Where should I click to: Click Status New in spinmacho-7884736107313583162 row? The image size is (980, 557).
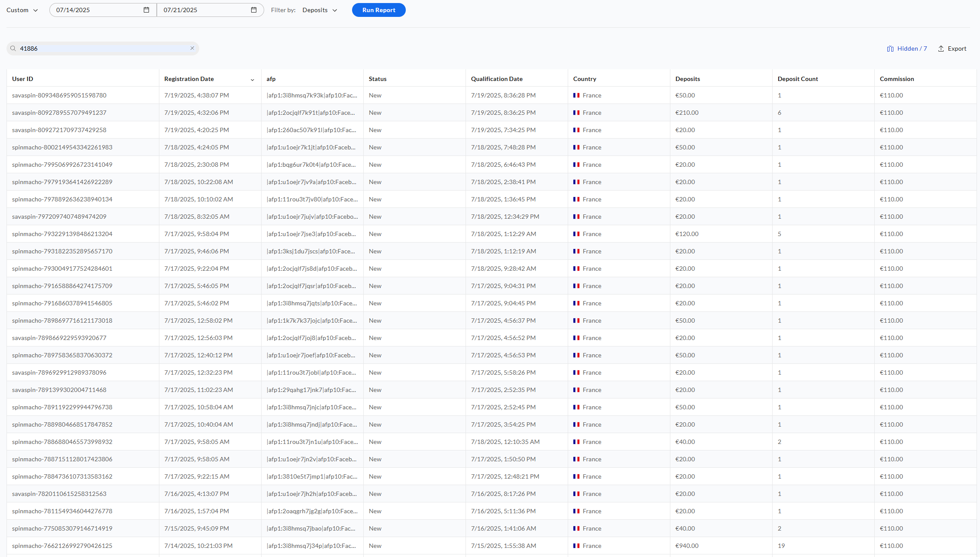coord(375,476)
